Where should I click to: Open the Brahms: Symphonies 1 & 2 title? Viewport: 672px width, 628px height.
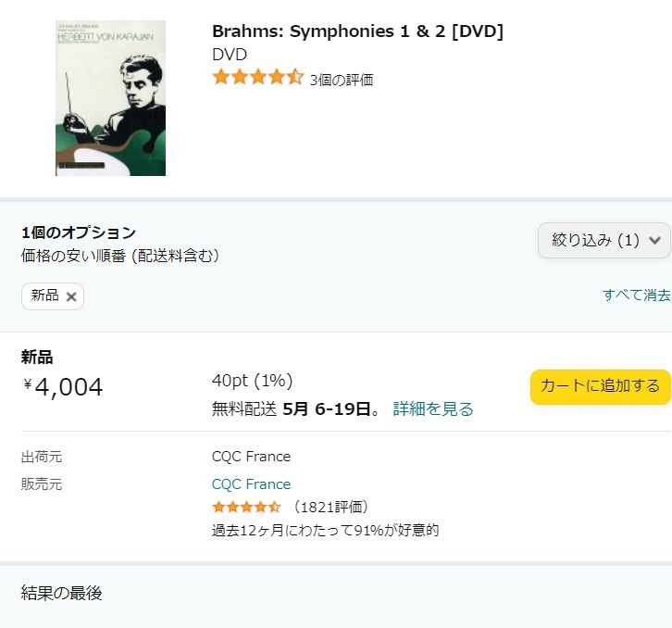[357, 31]
